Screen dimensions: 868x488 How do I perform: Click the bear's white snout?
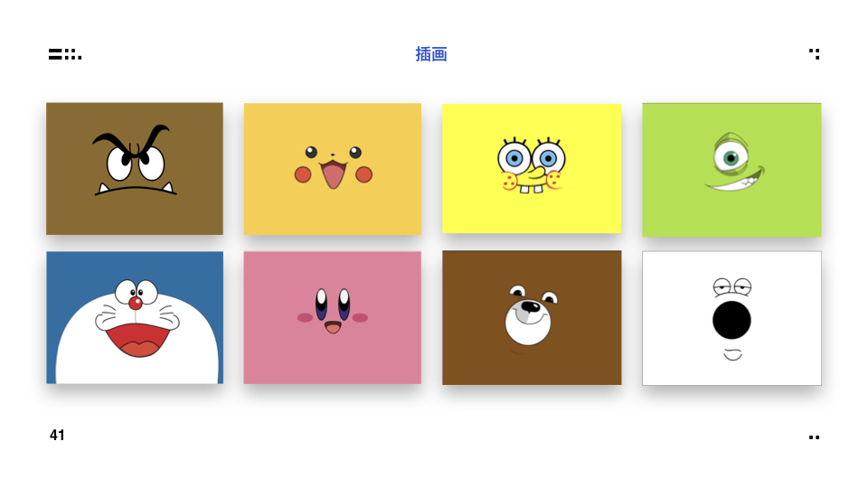click(527, 322)
